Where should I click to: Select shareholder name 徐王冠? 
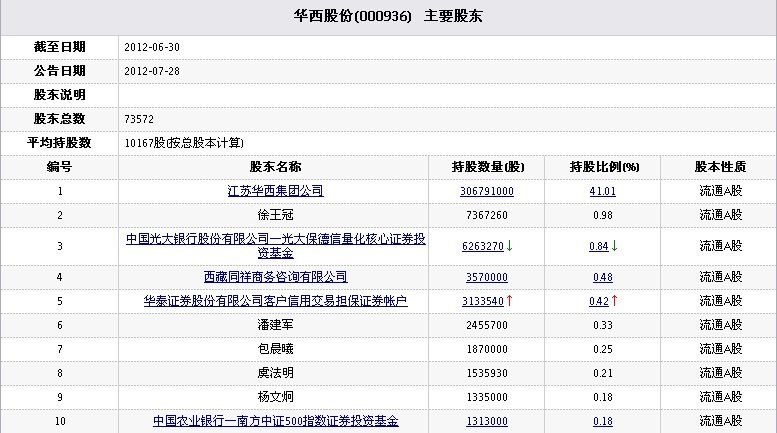click(x=276, y=215)
